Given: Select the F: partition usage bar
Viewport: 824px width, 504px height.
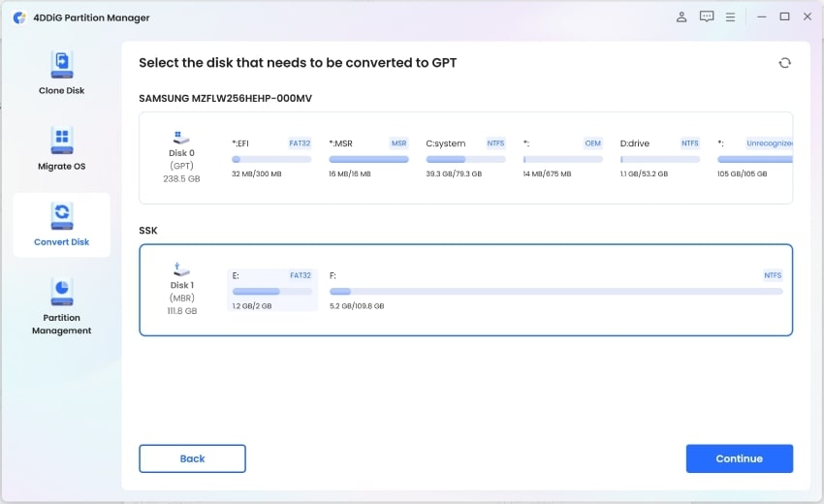Looking at the screenshot, I should [556, 291].
